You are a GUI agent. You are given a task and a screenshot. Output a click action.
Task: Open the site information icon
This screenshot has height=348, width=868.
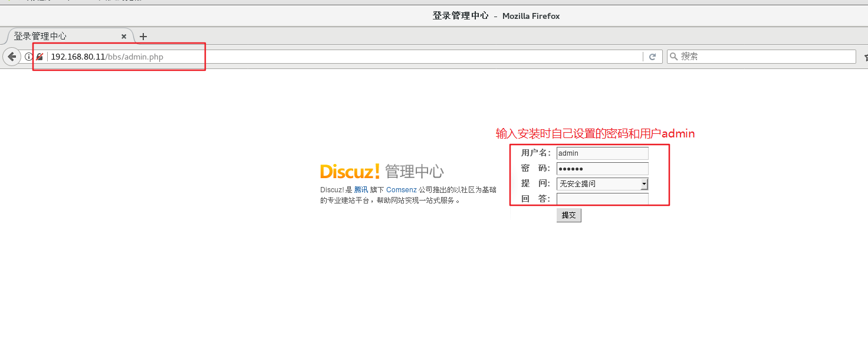pos(28,57)
